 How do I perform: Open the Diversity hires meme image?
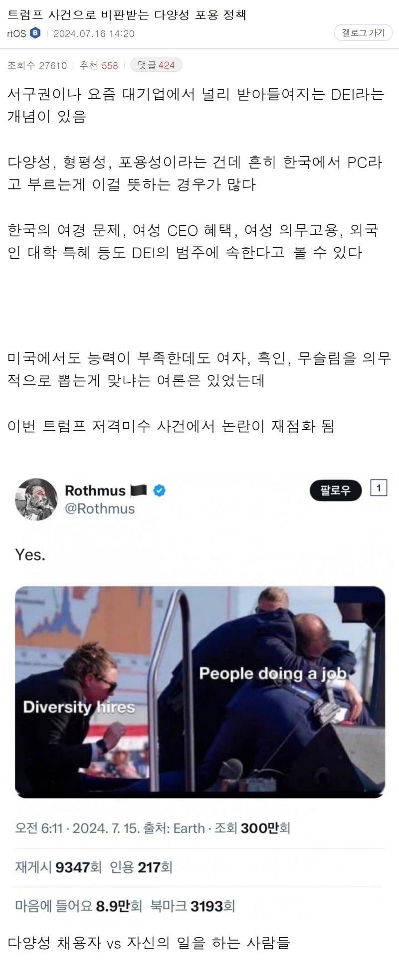(200, 691)
